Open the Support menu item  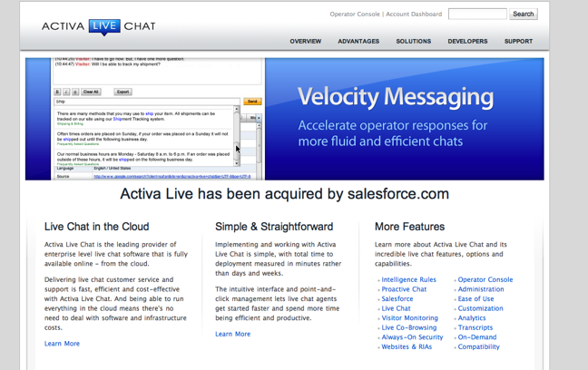pos(518,41)
